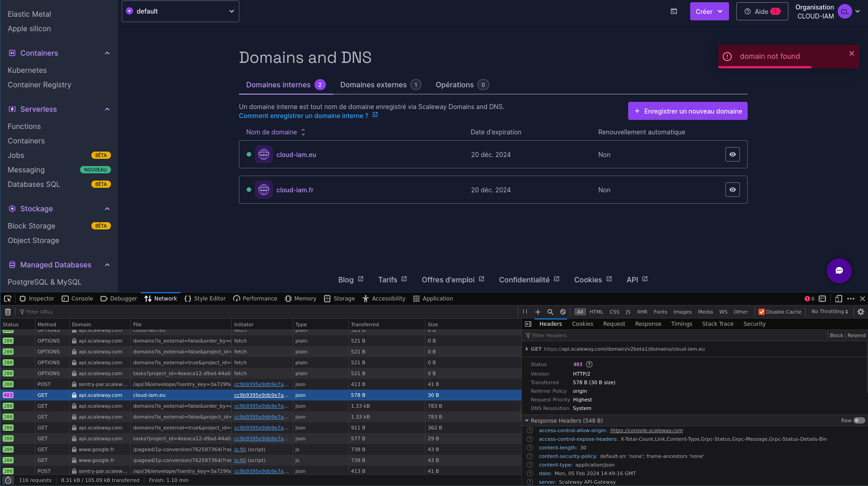Click the network search magnifier icon

pos(550,312)
